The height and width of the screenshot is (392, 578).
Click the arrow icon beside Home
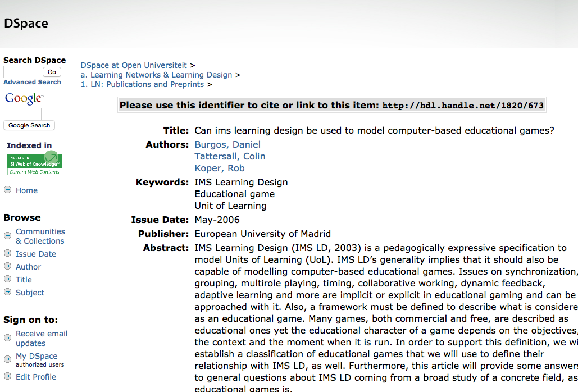point(7,190)
